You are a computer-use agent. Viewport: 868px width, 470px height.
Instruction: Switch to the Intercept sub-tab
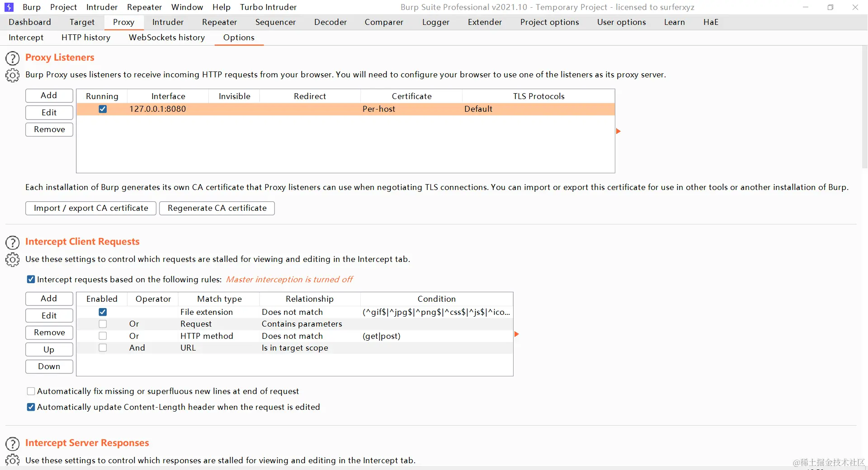tap(26, 38)
